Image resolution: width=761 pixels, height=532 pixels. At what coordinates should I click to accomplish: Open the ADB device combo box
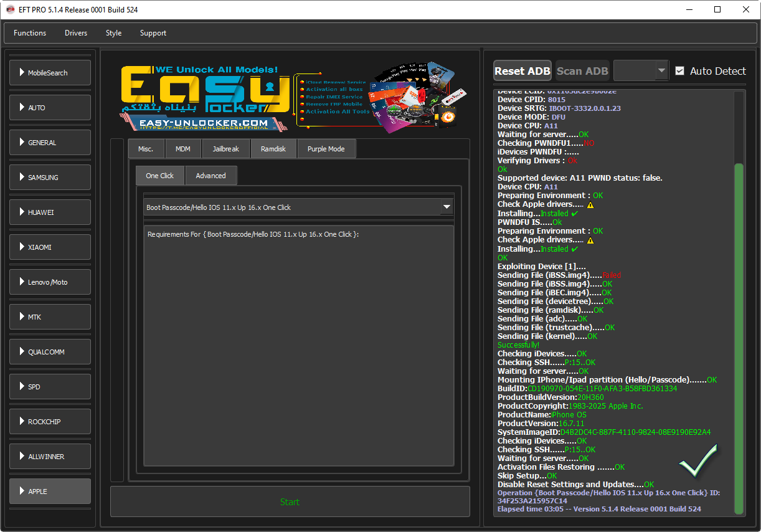click(641, 71)
